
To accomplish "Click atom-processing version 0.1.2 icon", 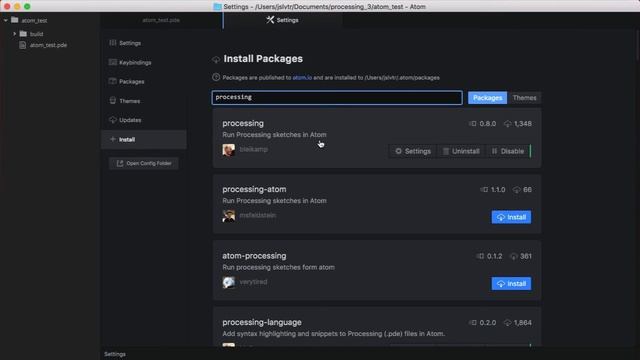I will click(480, 256).
